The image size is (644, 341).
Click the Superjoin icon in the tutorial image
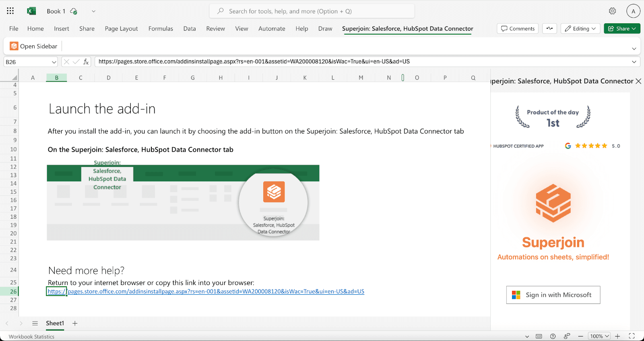[274, 191]
